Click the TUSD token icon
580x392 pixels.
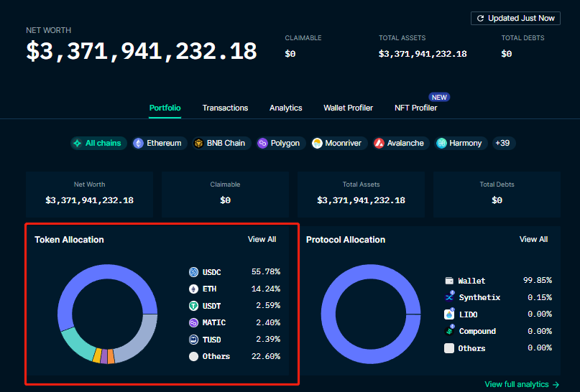193,340
